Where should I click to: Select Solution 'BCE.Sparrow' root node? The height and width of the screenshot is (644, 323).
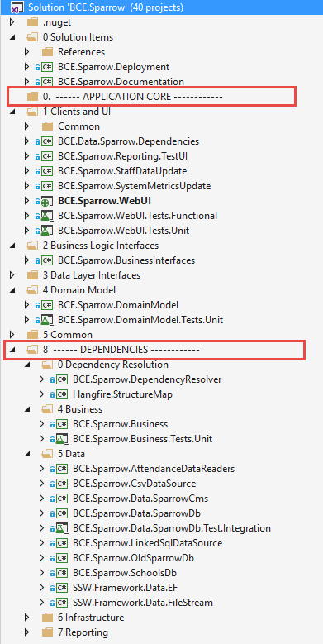[x=106, y=7]
